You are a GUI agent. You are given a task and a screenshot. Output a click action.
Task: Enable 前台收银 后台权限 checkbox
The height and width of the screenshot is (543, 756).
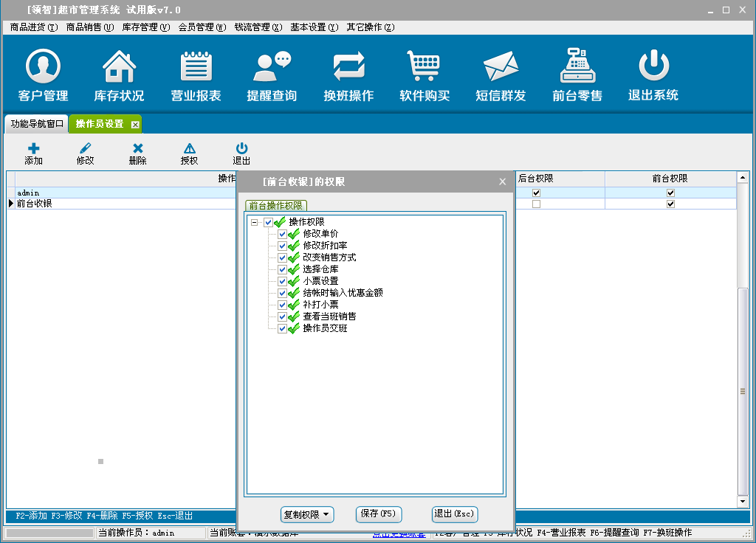click(536, 204)
